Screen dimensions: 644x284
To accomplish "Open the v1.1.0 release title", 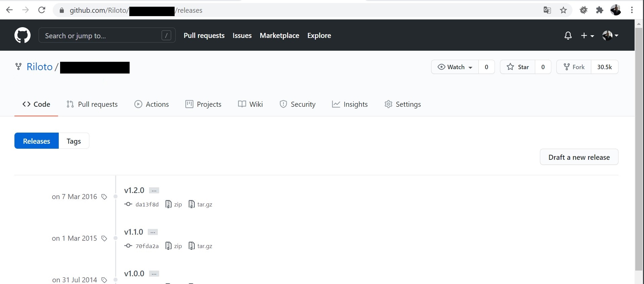I will click(x=134, y=232).
